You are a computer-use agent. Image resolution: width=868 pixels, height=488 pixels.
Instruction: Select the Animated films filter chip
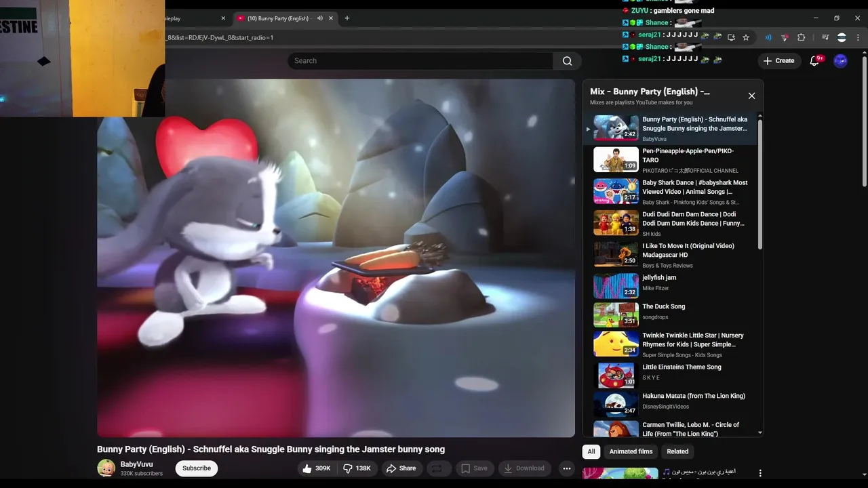point(631,451)
